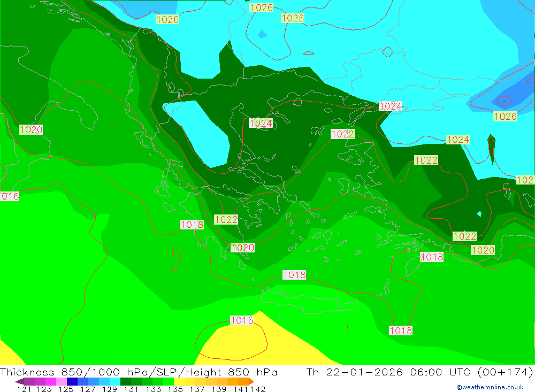The width and height of the screenshot is (535, 392).
Task: Click legend value 133
Action: coord(153,389)
